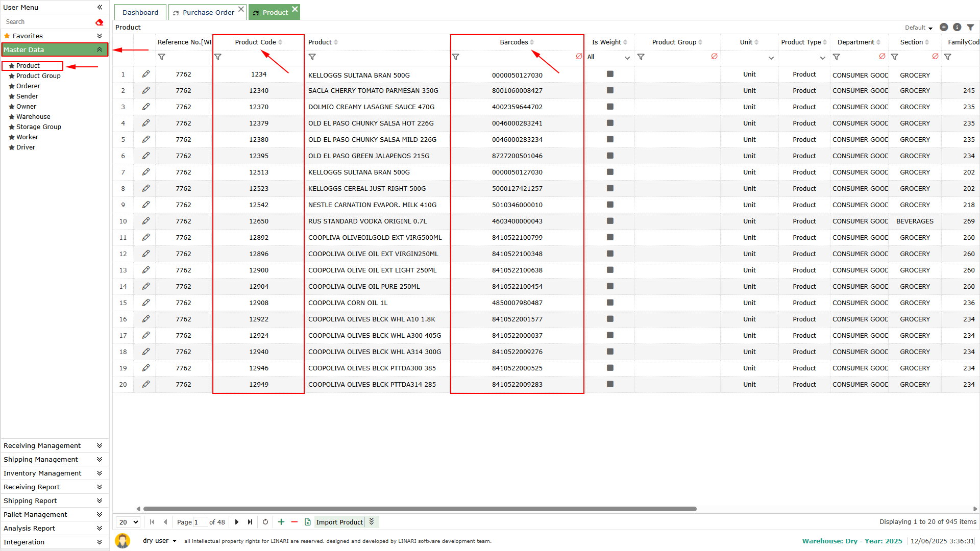
Task: Click the refresh grid icon in pager
Action: pos(265,522)
